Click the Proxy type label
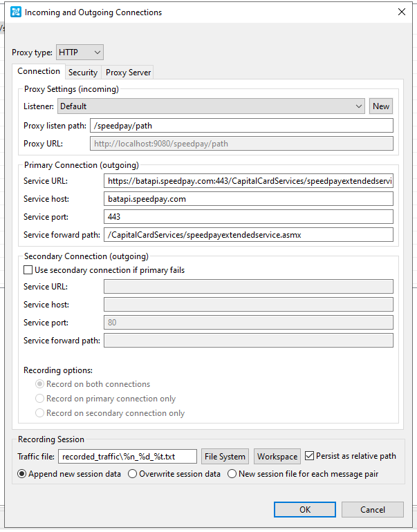The width and height of the screenshot is (417, 532). [x=33, y=53]
